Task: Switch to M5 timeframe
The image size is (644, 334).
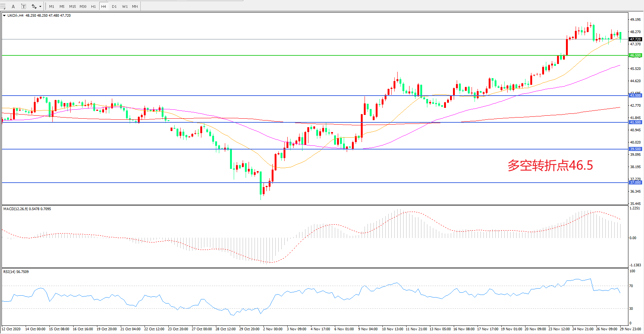Action: pyautogui.click(x=62, y=6)
